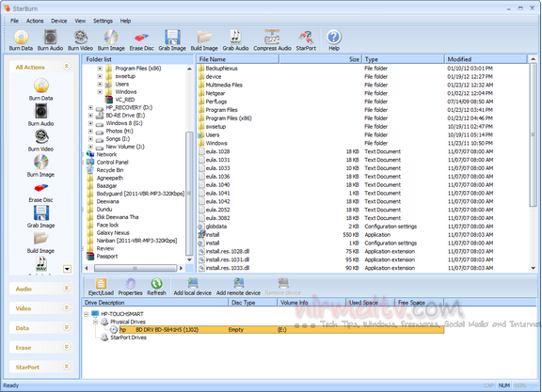Click Burn Video in the top toolbar

80,40
